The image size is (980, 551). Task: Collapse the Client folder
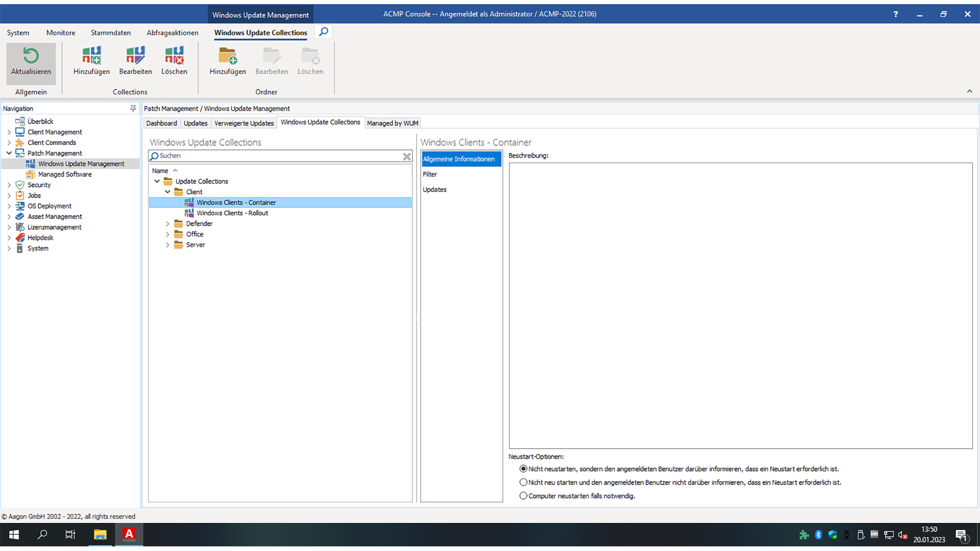coord(167,192)
